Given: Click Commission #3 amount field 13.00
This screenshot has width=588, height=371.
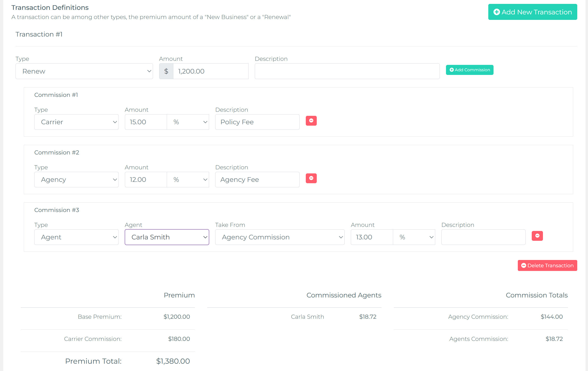Looking at the screenshot, I should click(371, 237).
